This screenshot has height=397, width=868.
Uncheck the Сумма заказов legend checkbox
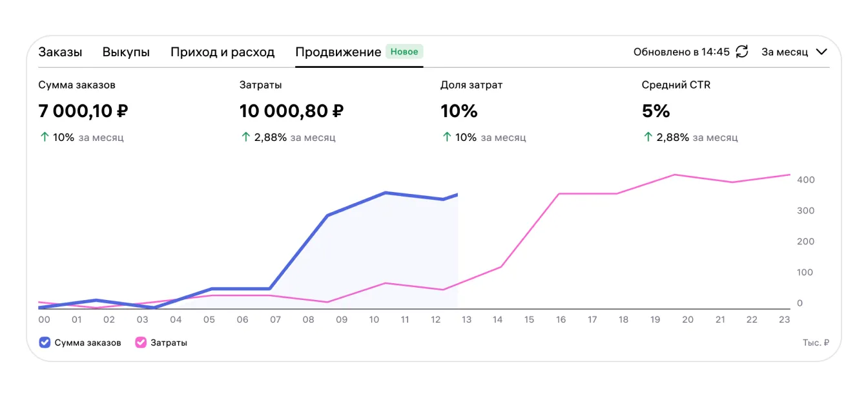pyautogui.click(x=45, y=343)
